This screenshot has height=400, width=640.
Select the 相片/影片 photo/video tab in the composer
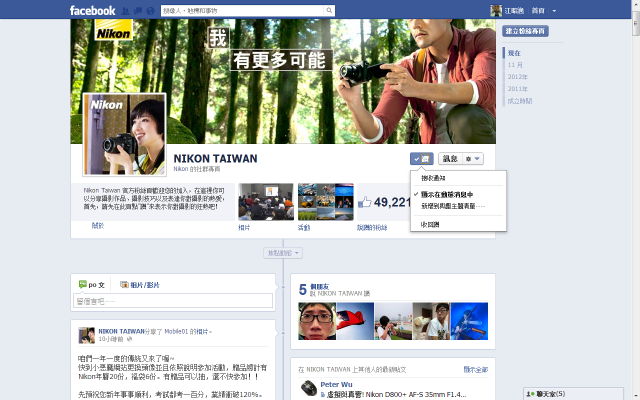(x=140, y=284)
